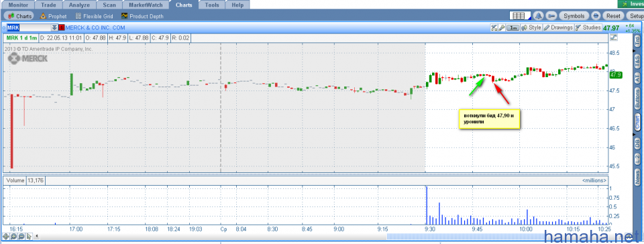Expand the MRK symbol dropdown arrow
Screen dimensions: 644x244
[54, 28]
